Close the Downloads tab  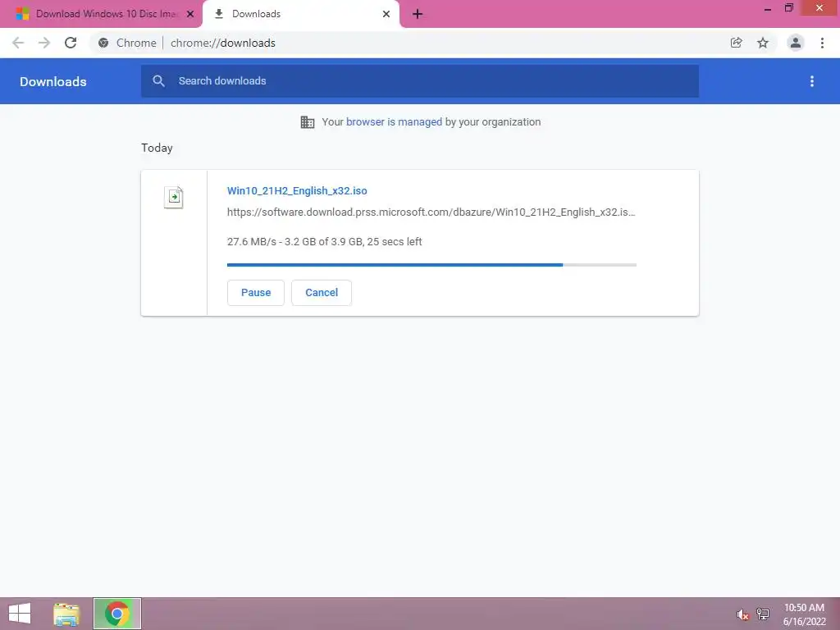coord(386,14)
